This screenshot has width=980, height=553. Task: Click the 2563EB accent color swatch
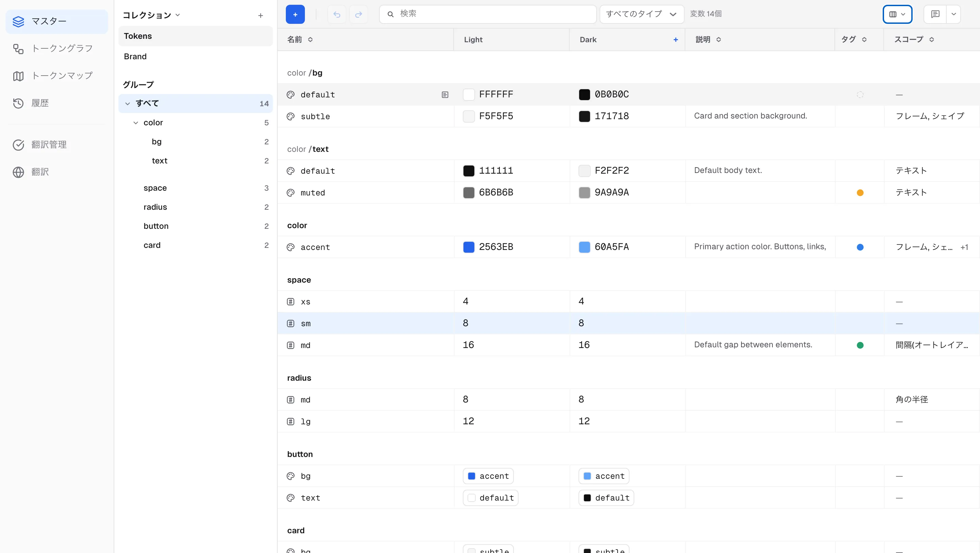click(469, 247)
